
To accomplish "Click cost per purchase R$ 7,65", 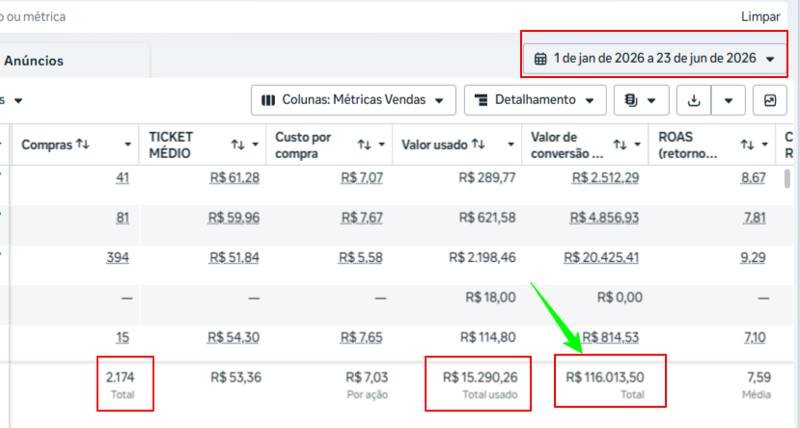I will coord(362,338).
